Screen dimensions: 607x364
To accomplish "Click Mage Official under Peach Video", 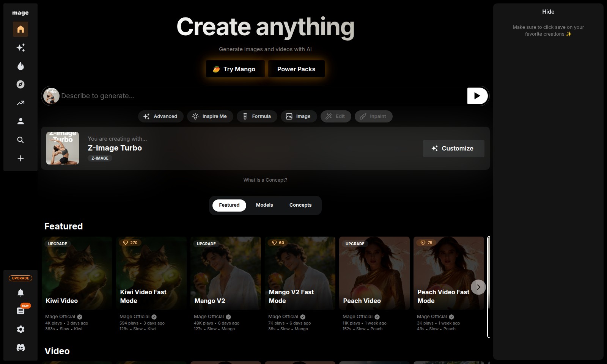I will [x=357, y=317].
